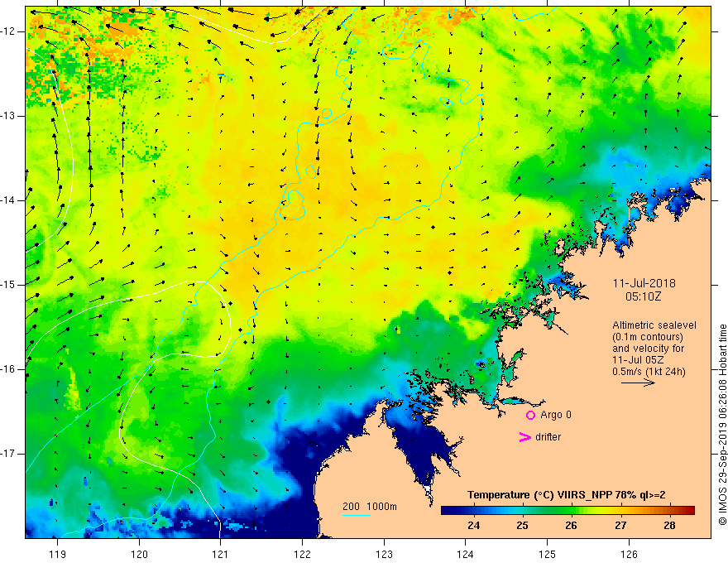Click the latitude axis label '-16'

click(x=8, y=369)
